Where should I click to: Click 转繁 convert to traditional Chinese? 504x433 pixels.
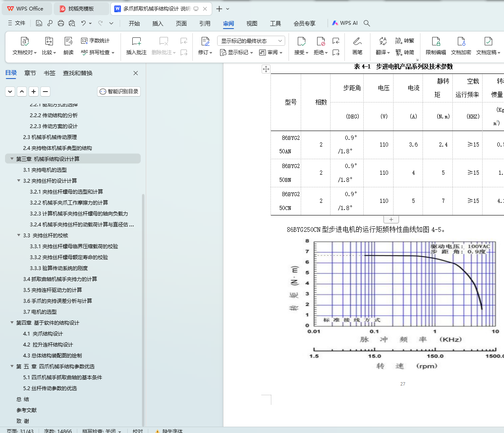pos(405,41)
